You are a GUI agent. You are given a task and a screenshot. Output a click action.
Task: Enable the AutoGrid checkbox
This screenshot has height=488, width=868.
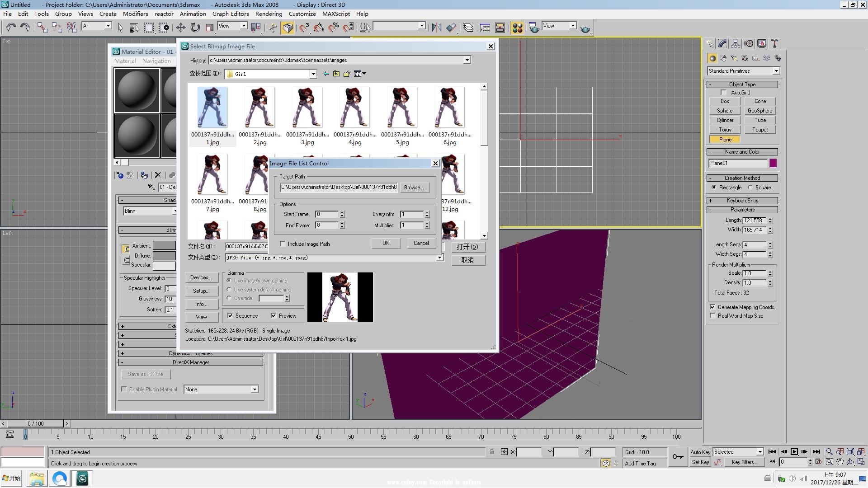(x=723, y=92)
